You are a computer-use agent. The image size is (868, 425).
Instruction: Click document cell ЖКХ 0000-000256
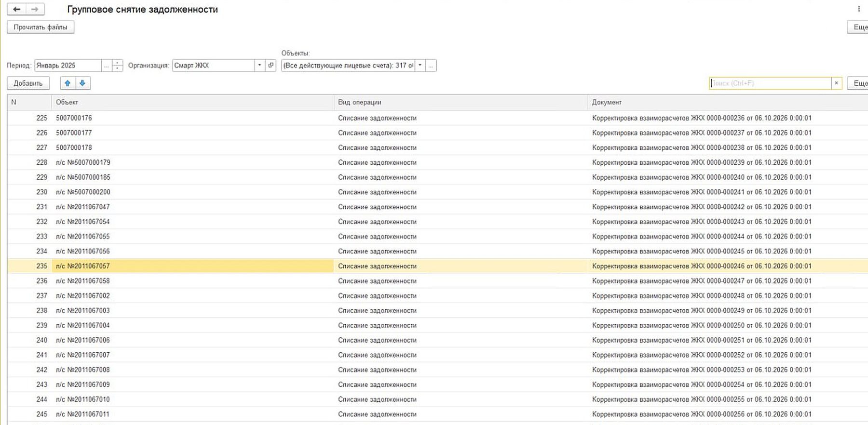tap(728, 414)
